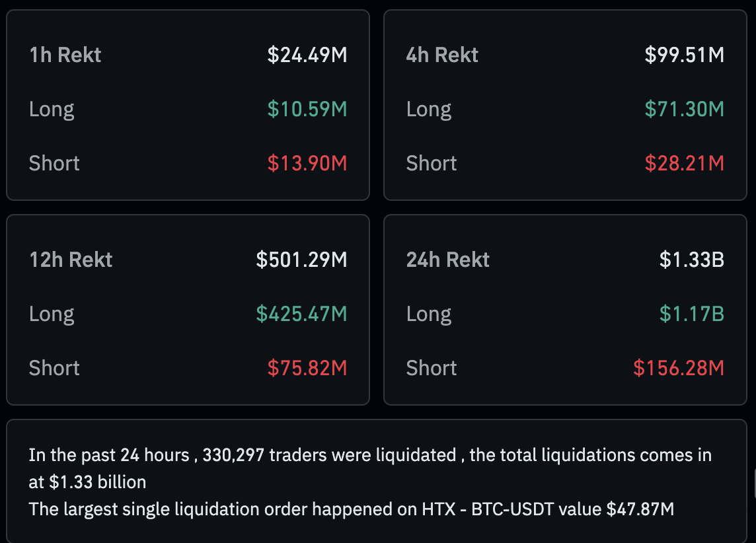The image size is (756, 543).
Task: Select the 24h Short value $156.28M
Action: click(679, 368)
